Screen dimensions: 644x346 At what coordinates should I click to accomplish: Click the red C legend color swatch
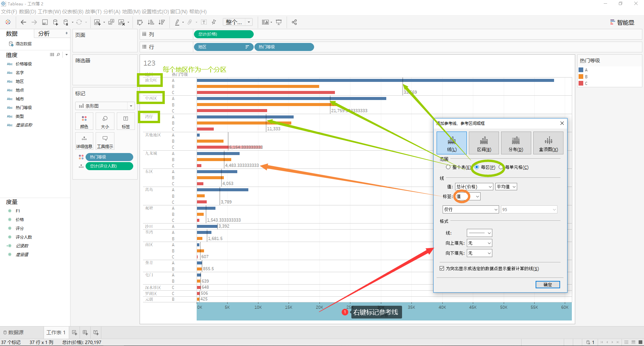point(581,83)
